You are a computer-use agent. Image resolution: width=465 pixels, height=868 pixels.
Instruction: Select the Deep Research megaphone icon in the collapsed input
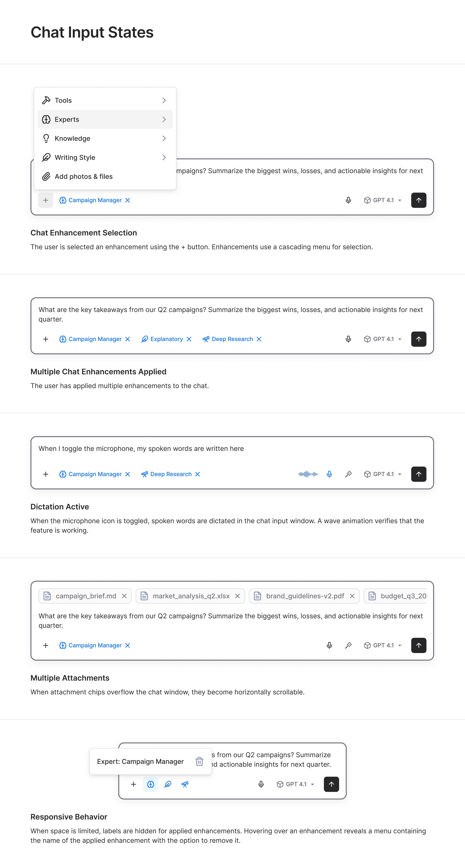(185, 784)
